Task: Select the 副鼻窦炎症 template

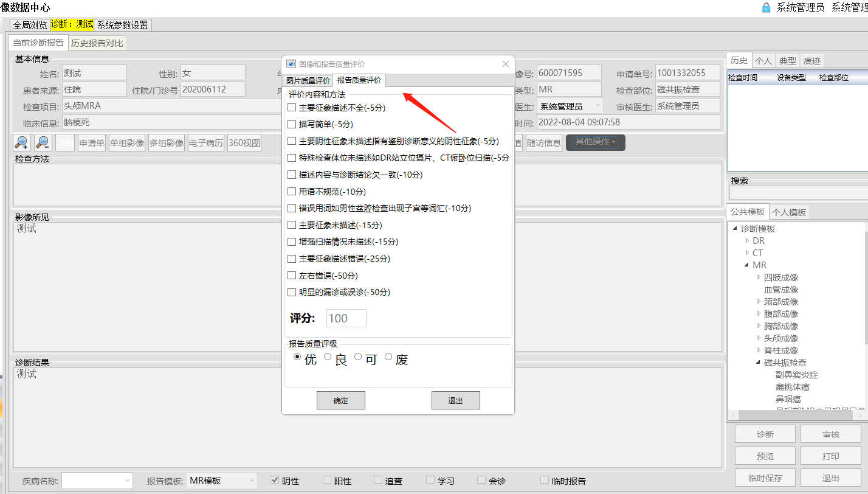Action: coord(797,375)
